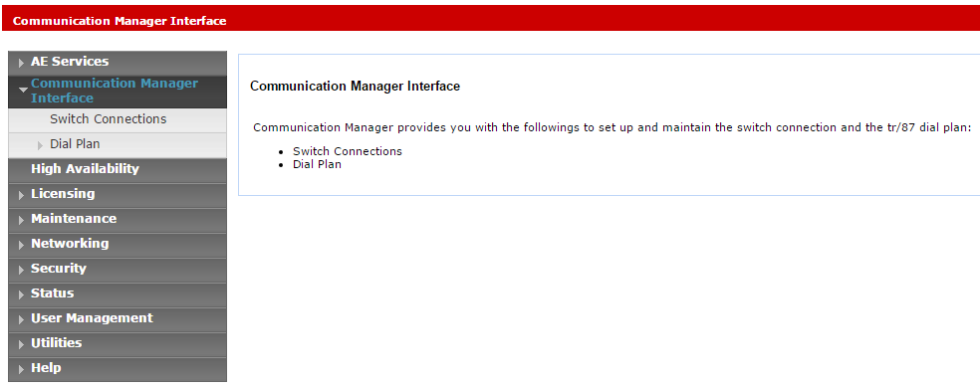
Task: Expand the Security arrow icon
Action: (x=22, y=270)
